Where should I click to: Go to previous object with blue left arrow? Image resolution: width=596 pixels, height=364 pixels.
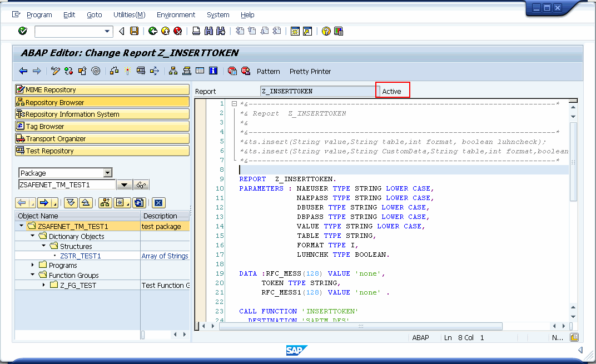23,71
